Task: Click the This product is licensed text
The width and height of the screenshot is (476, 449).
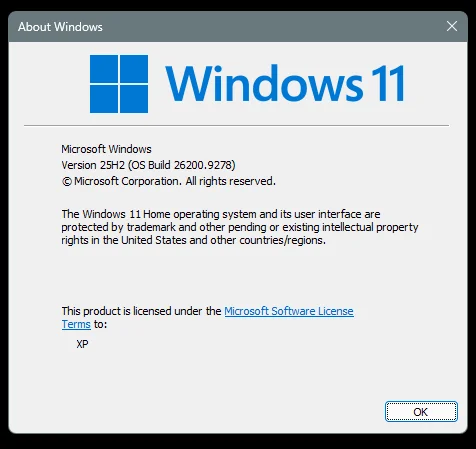Action: pyautogui.click(x=141, y=311)
